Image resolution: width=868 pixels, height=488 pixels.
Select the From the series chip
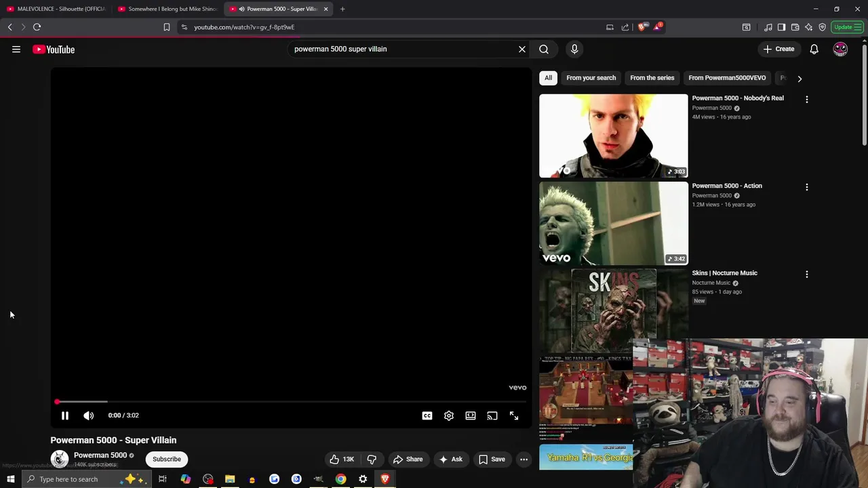click(x=652, y=78)
